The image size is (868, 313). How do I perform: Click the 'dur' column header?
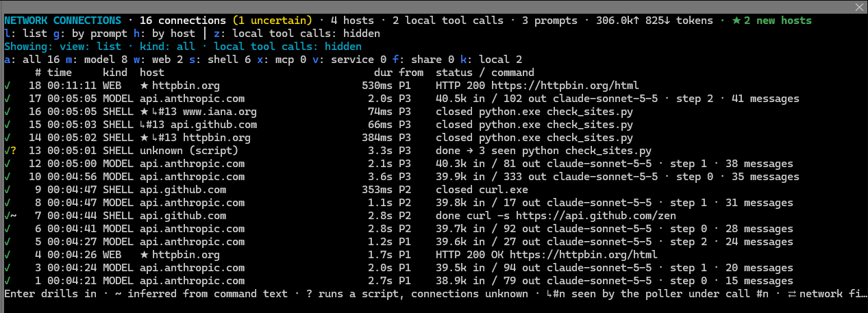(x=383, y=73)
